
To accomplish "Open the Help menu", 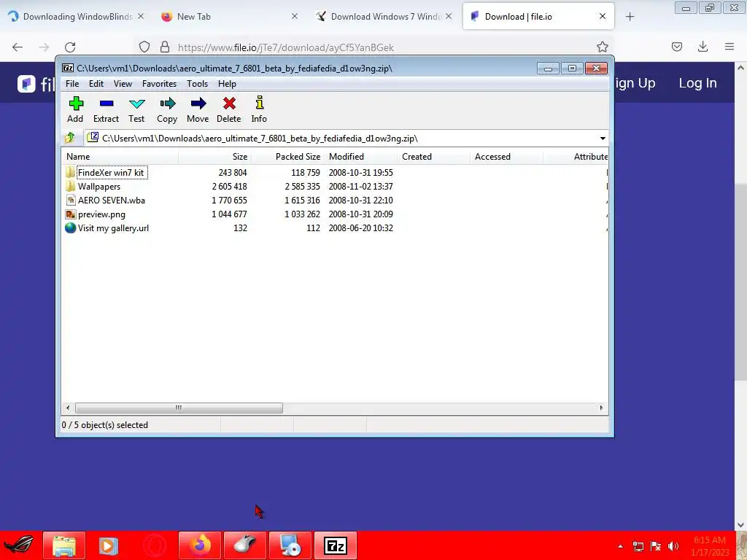I will 228,84.
